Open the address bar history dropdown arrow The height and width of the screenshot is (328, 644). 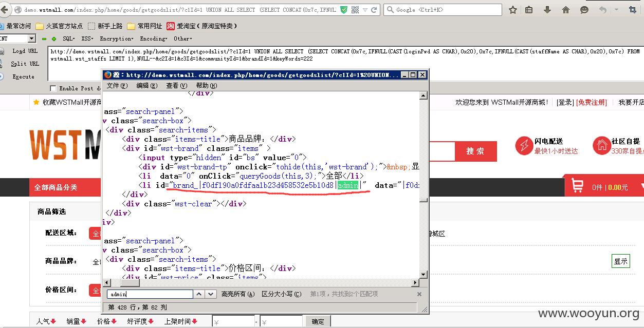tap(365, 10)
